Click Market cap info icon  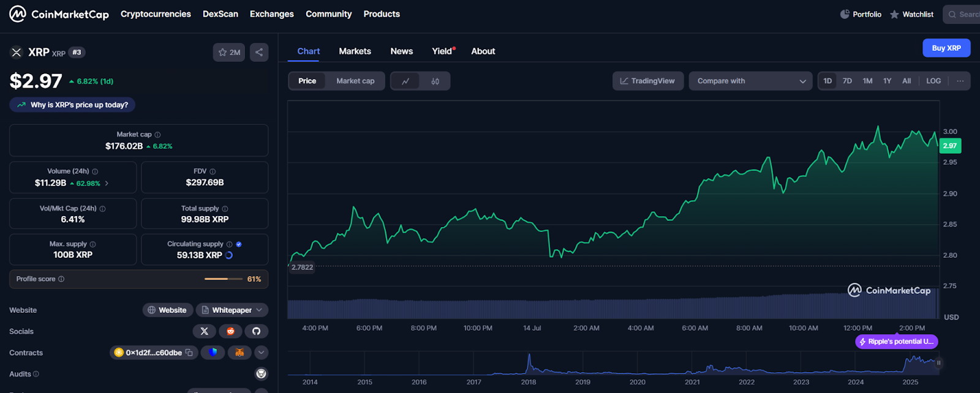point(157,135)
